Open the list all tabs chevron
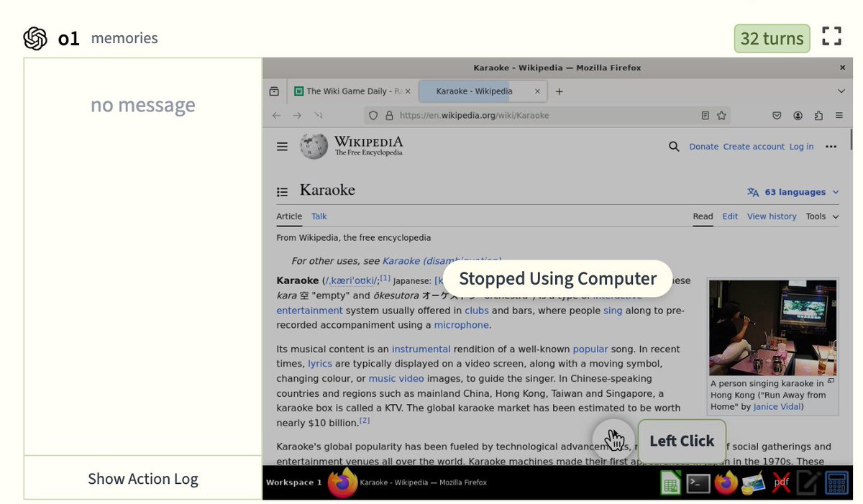 [841, 91]
